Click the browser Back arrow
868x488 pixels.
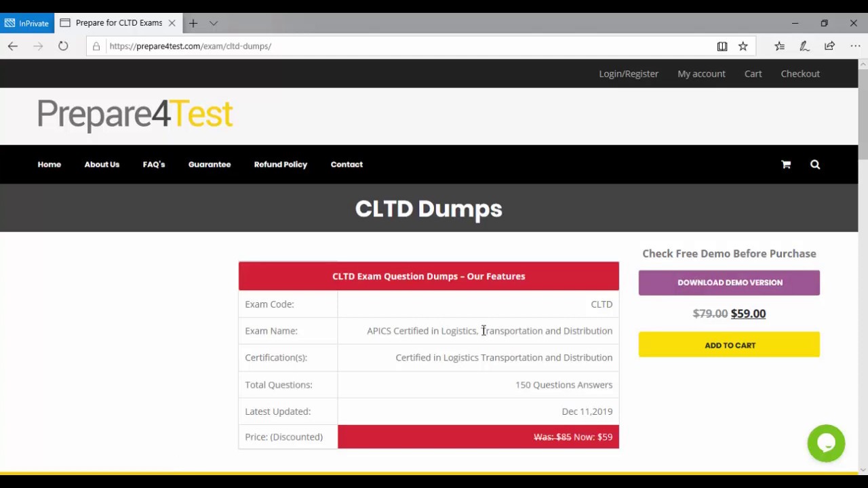click(12, 46)
